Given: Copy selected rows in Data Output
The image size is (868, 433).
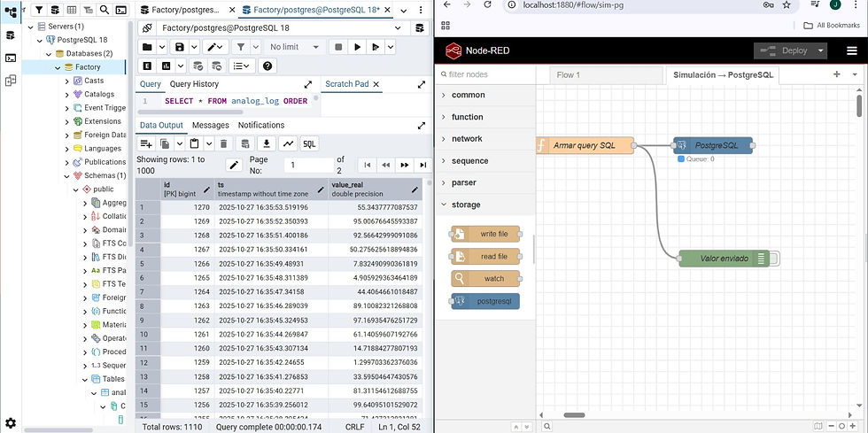Looking at the screenshot, I should click(x=165, y=144).
